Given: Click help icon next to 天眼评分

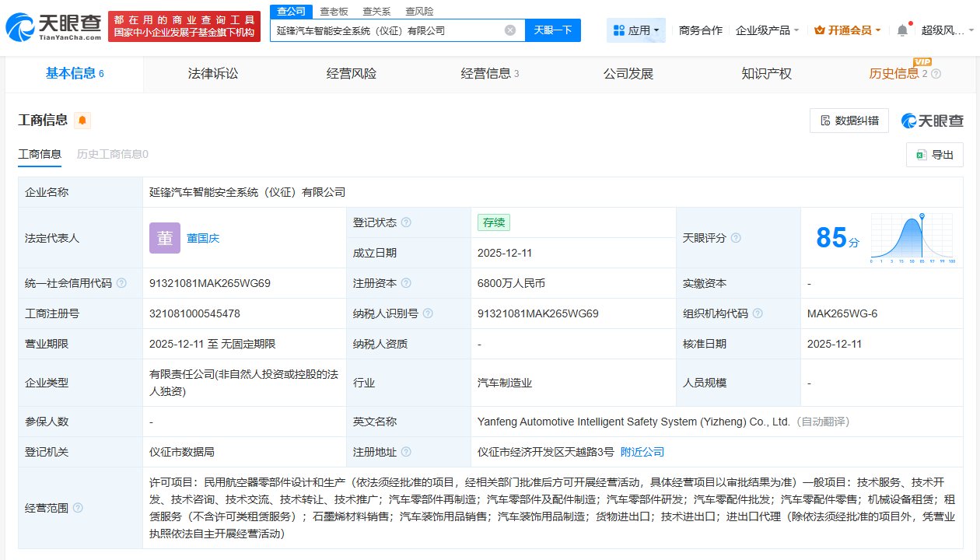Looking at the screenshot, I should click(736, 238).
